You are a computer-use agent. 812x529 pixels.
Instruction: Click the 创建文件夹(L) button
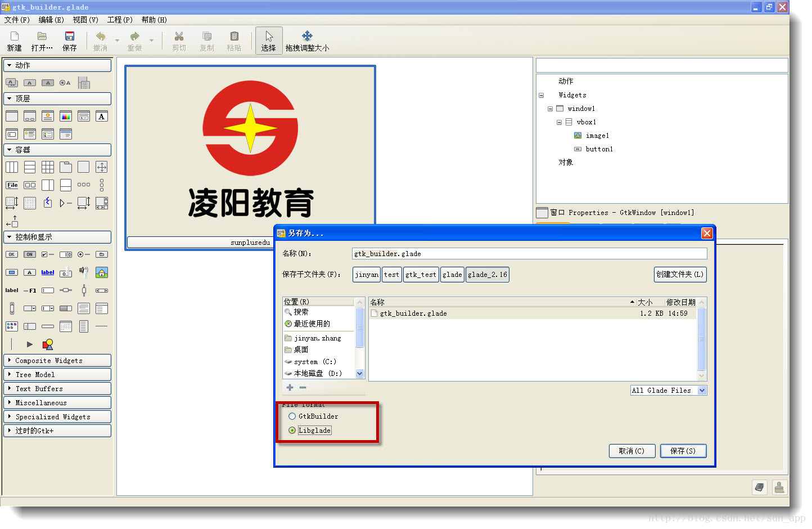click(x=680, y=274)
